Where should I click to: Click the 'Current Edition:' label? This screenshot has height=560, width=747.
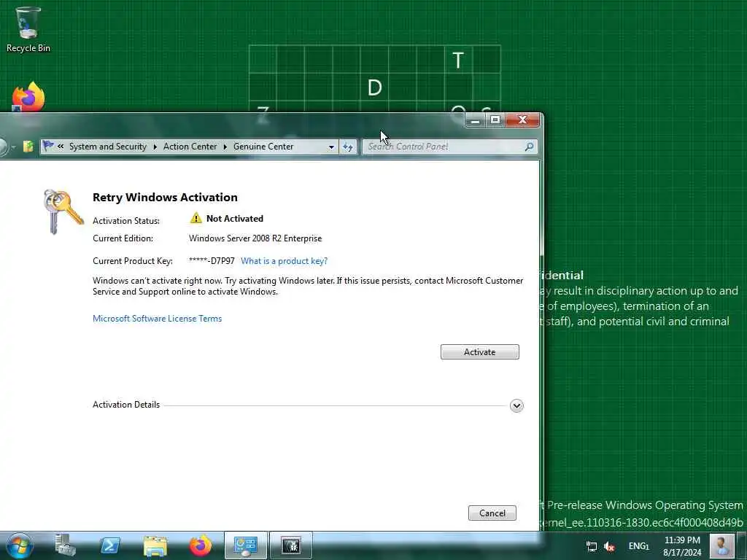123,238
